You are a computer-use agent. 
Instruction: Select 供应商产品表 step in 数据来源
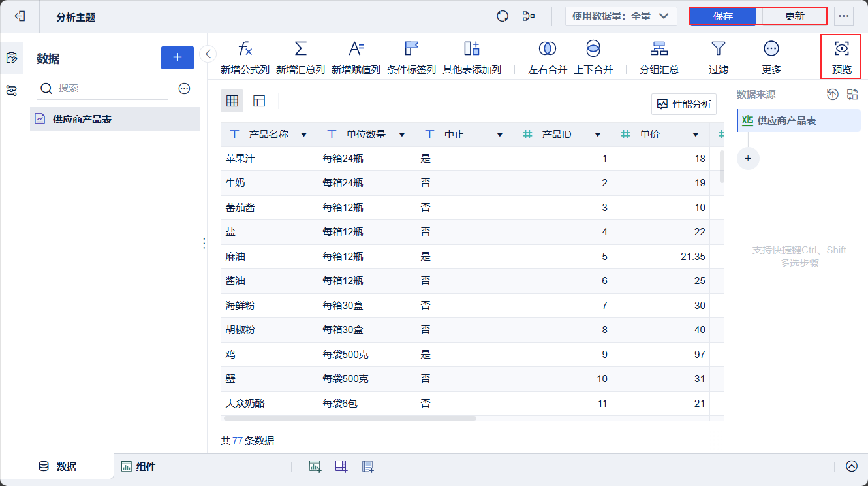[x=799, y=121]
